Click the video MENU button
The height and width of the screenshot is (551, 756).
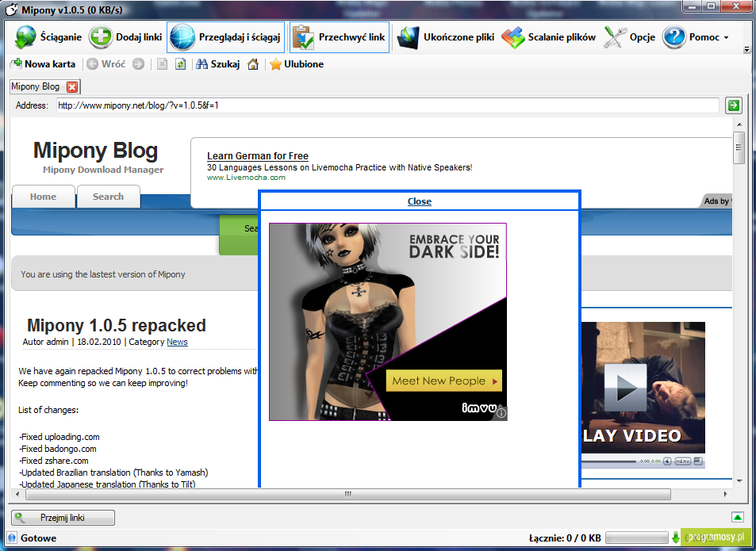pos(683,461)
